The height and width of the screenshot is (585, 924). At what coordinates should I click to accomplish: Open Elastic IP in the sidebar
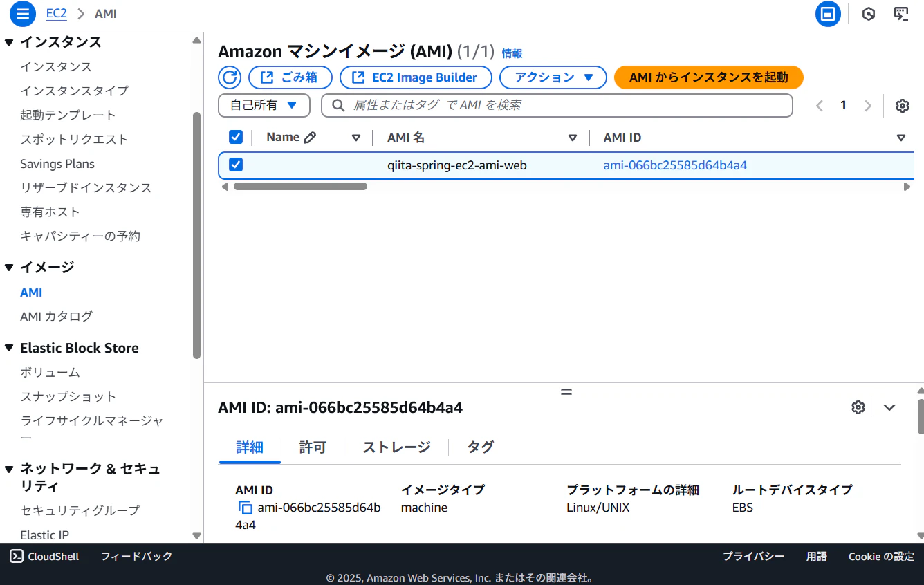44,535
